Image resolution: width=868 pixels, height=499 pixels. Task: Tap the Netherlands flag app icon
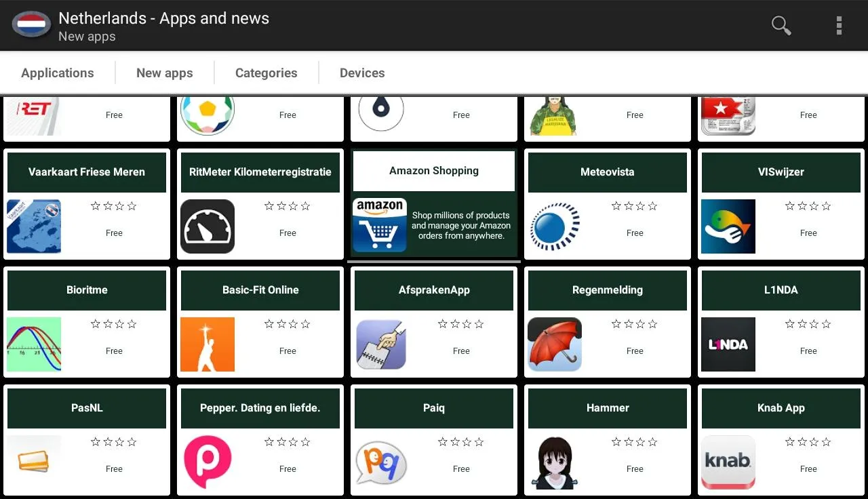pos(31,25)
